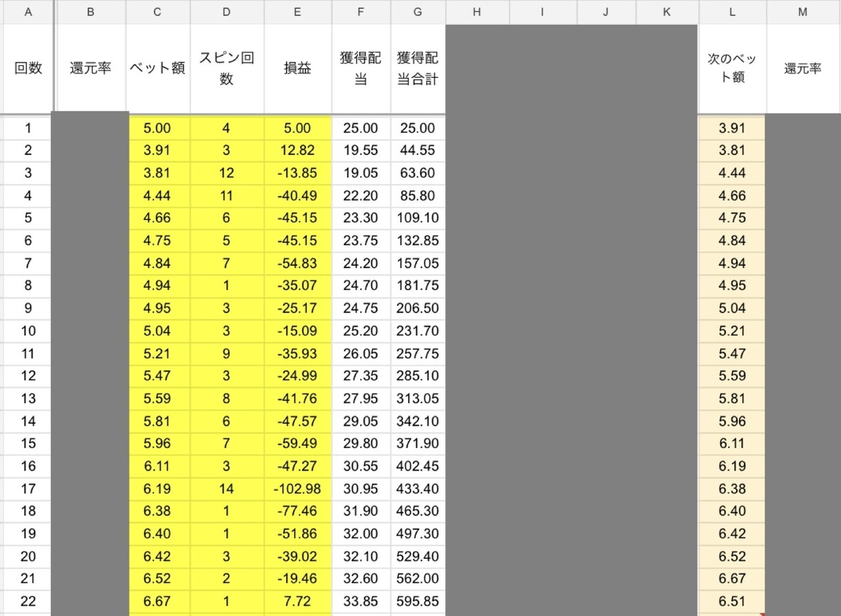Select count cell 10 in column A
This screenshot has width=841, height=616.
click(28, 331)
